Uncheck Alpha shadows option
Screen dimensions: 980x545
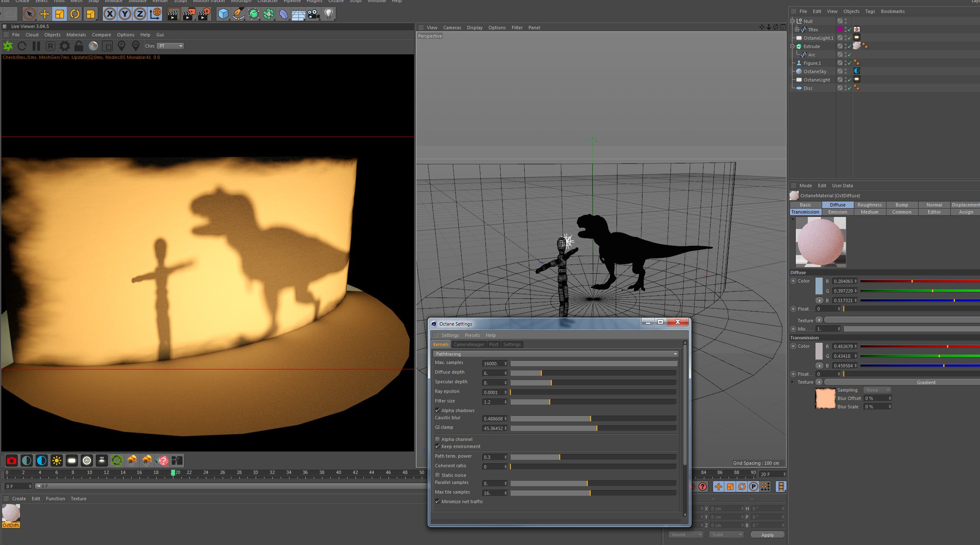[x=437, y=410]
